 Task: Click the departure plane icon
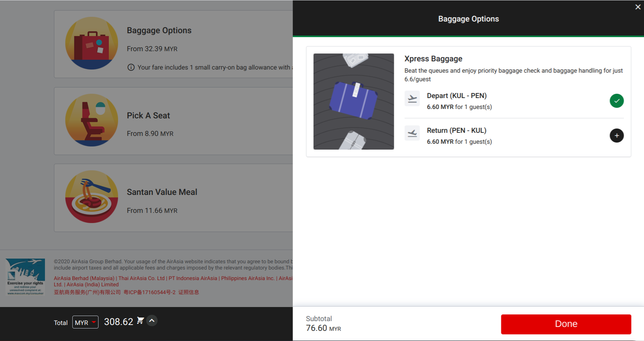pyautogui.click(x=412, y=98)
